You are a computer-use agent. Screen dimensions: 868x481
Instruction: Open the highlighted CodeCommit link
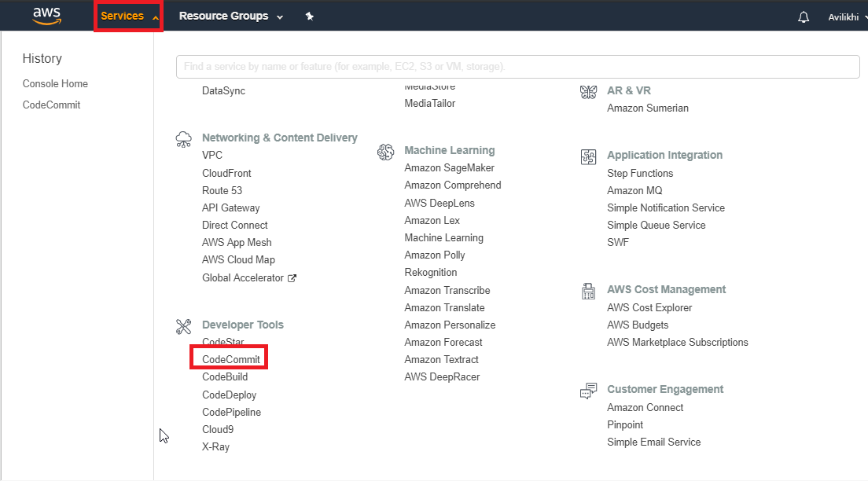228,357
